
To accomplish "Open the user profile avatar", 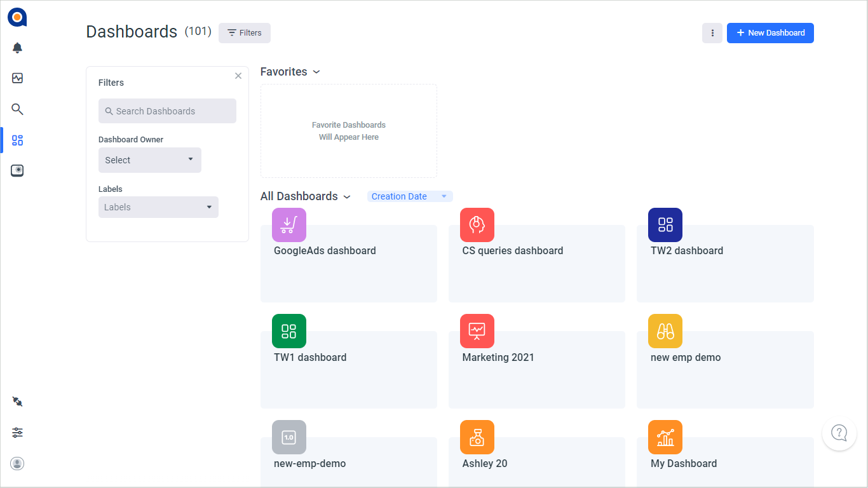I will [17, 463].
